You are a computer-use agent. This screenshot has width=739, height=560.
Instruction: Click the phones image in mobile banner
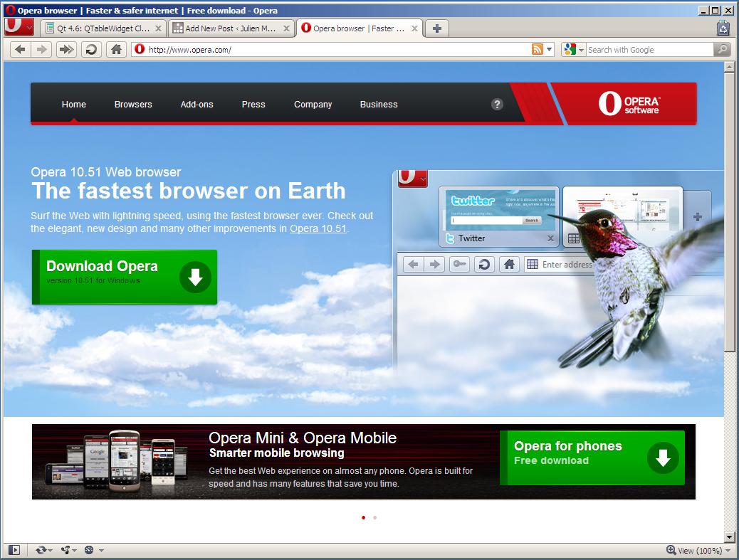click(x=115, y=460)
